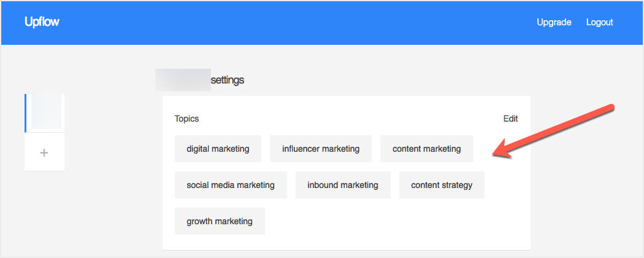Pick the content strategy topic

coord(442,185)
